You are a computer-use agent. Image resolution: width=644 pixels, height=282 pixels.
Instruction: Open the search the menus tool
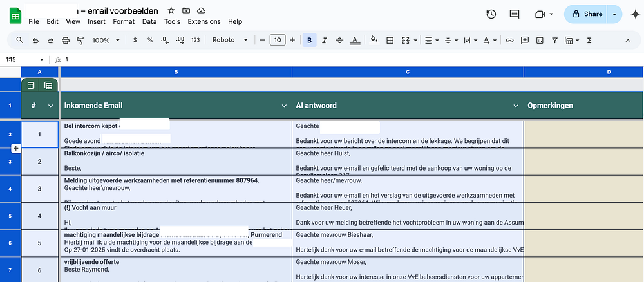(20, 40)
